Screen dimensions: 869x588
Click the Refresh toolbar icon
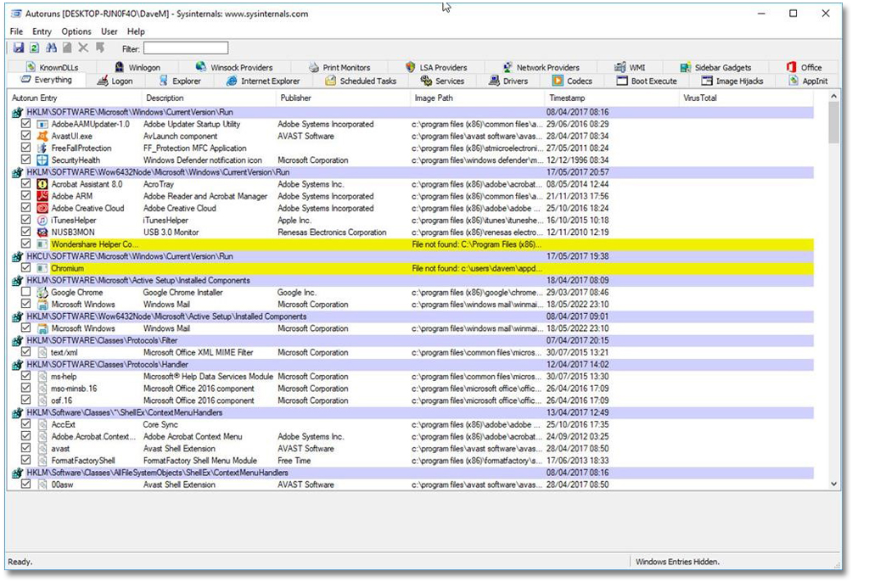[x=34, y=48]
